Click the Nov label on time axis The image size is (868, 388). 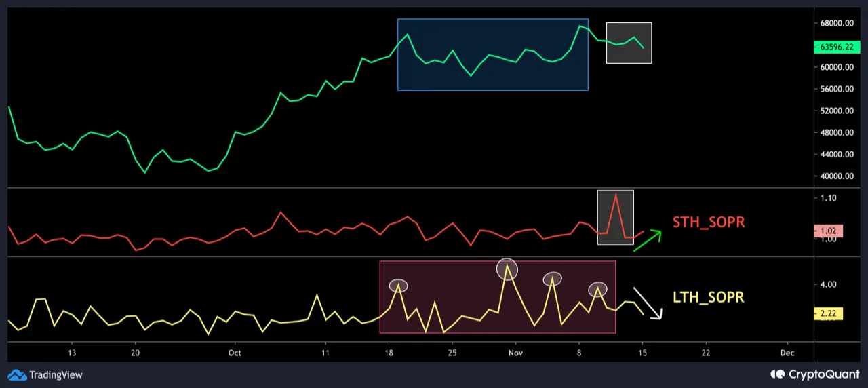click(x=516, y=353)
